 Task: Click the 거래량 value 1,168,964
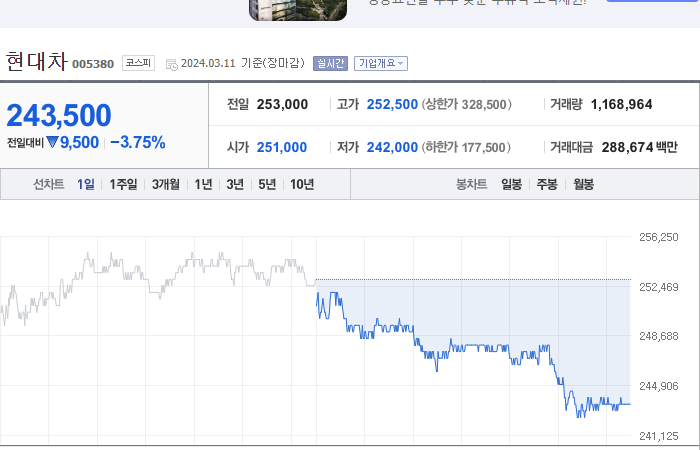[621, 104]
